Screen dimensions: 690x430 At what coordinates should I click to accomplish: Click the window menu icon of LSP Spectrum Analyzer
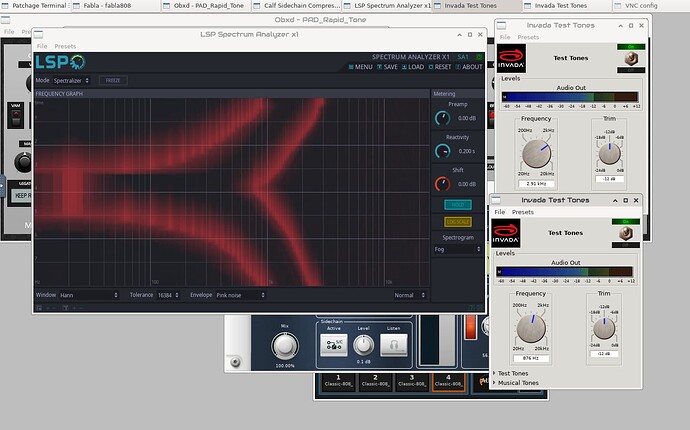(x=39, y=34)
